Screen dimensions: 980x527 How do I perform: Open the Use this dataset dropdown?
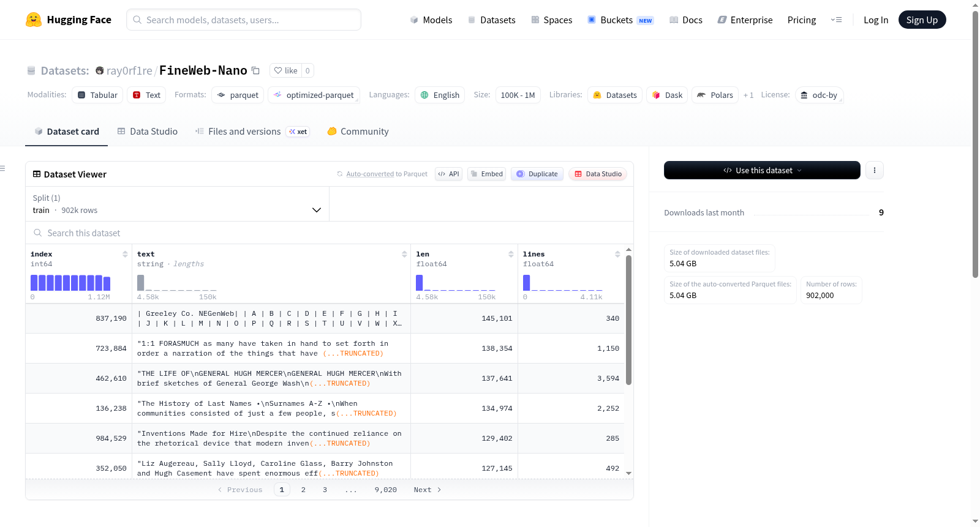point(762,170)
